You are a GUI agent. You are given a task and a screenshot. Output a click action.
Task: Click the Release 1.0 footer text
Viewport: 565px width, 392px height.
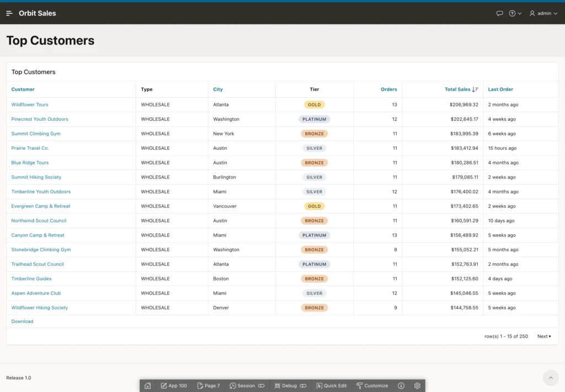click(x=19, y=378)
